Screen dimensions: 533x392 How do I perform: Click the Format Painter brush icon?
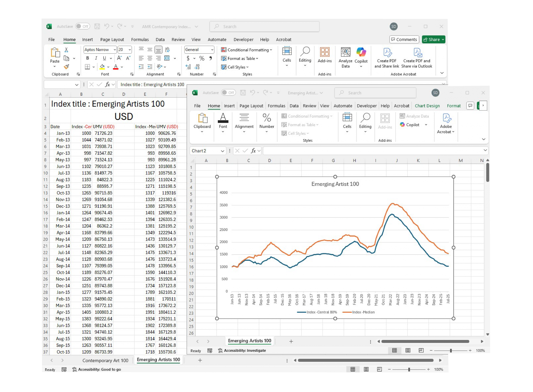coord(66,67)
